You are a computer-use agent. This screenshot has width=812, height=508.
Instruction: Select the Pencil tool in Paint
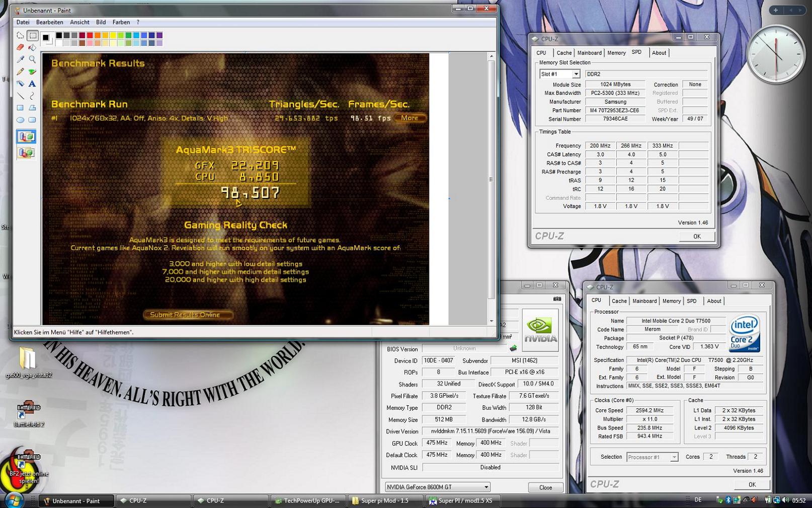(x=20, y=71)
